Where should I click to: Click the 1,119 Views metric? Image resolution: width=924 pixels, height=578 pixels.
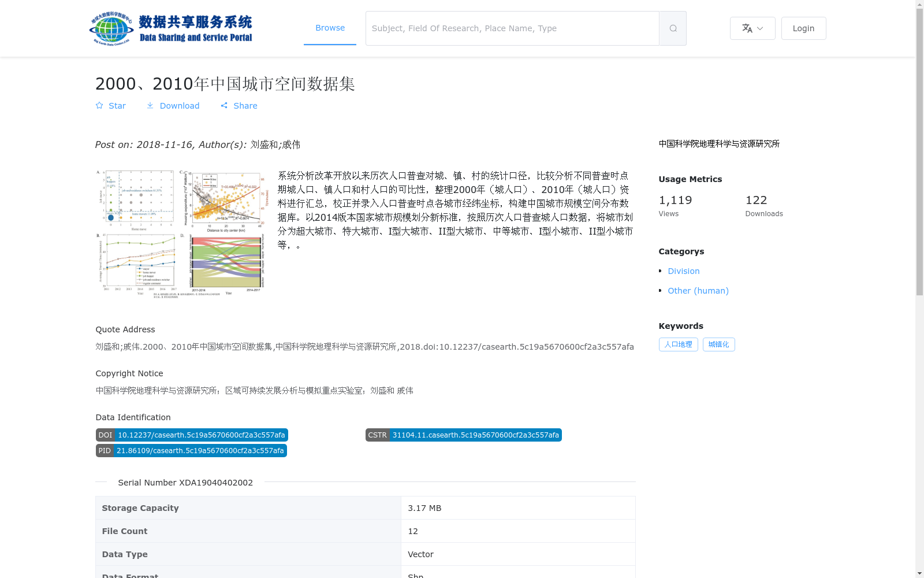pos(675,206)
